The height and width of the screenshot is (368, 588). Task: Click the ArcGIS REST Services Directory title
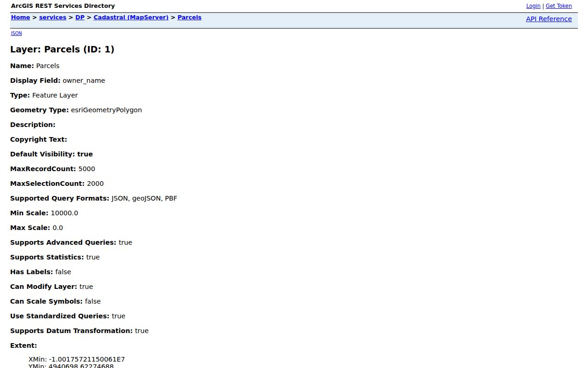(63, 6)
